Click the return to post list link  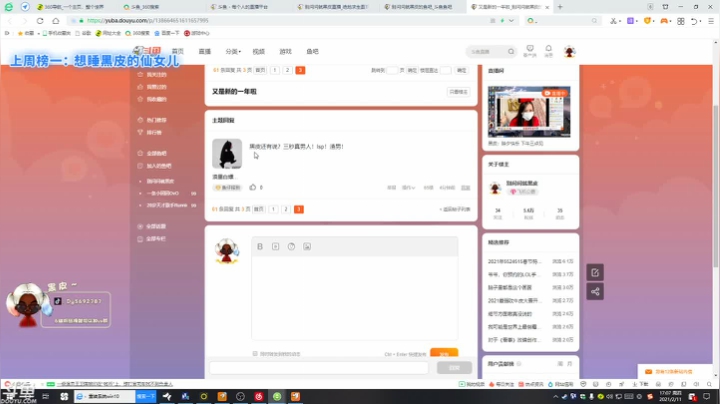[x=455, y=209]
